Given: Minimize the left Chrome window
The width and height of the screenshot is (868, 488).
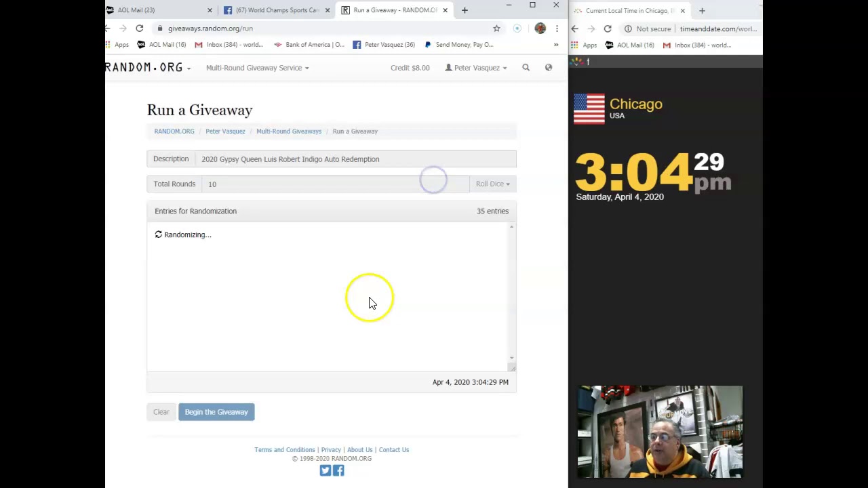Looking at the screenshot, I should (509, 5).
